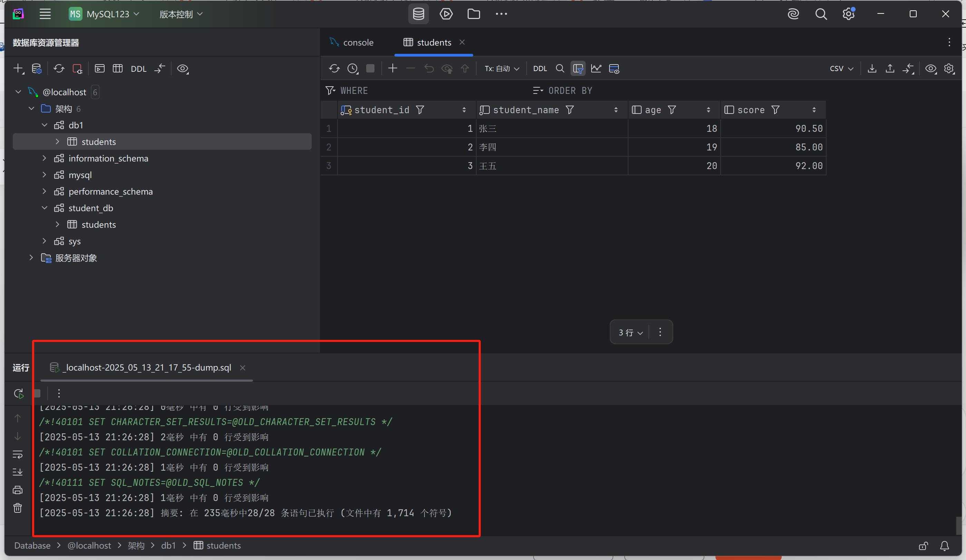Open notifications bell in status bar
Viewport: 966px width, 560px height.
pyautogui.click(x=945, y=546)
